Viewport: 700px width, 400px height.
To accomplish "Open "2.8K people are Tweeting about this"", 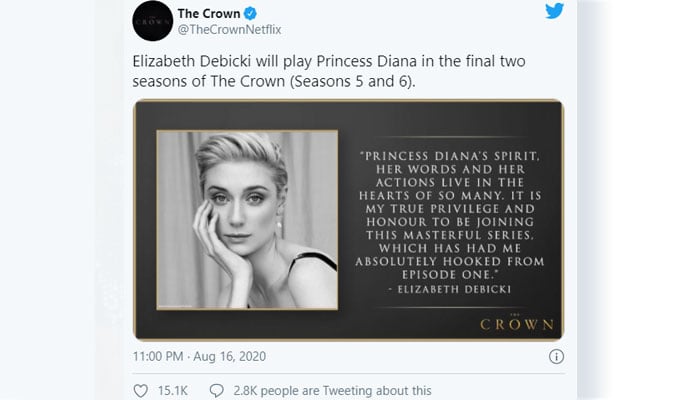I will [x=332, y=390].
